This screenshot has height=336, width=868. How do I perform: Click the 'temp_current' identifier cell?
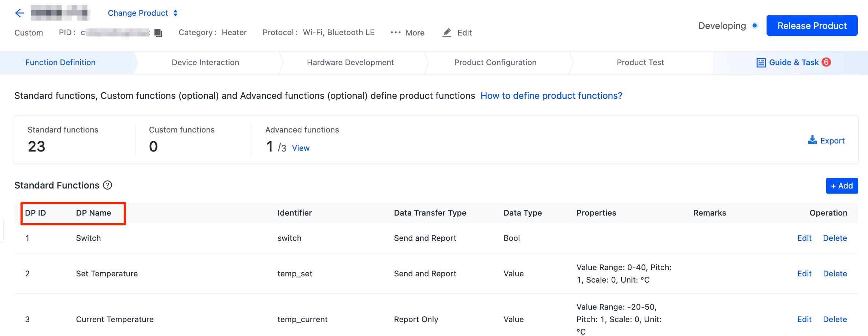303,319
